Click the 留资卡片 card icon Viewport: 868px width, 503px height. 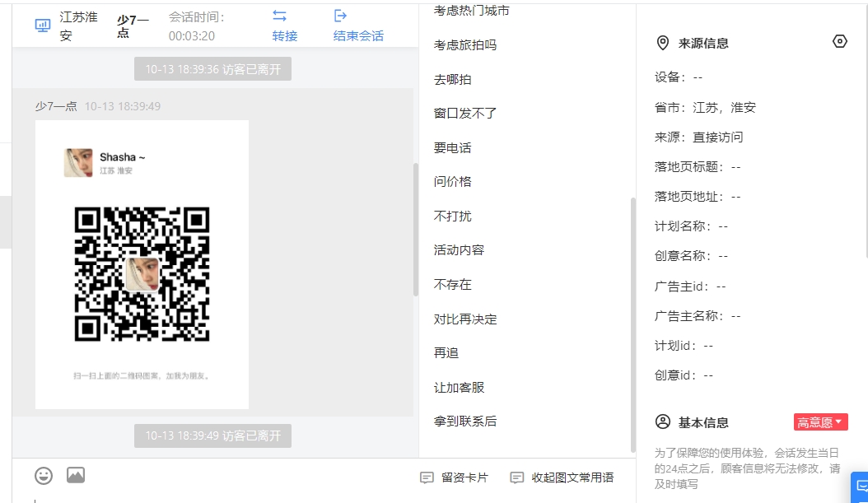[427, 477]
